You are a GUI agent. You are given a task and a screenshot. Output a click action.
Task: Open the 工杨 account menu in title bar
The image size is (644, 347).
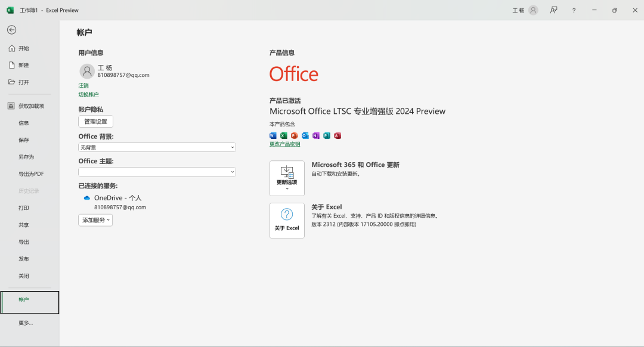click(x=525, y=10)
